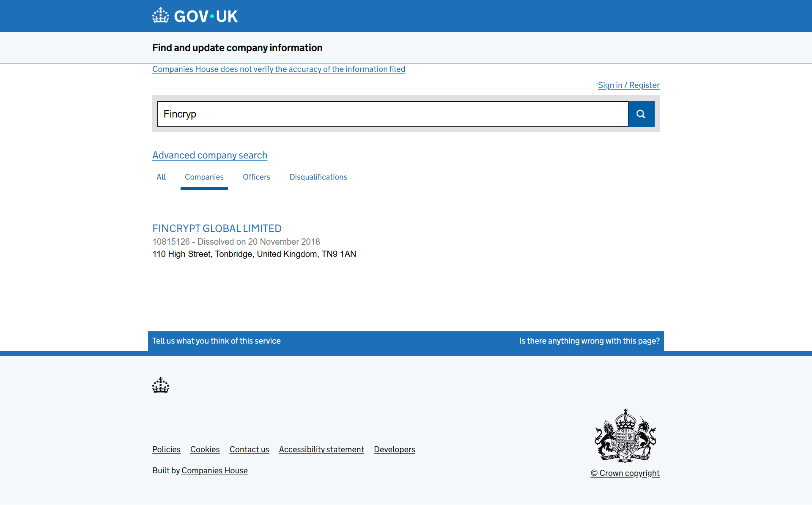Open Sign in / Register
The width and height of the screenshot is (812, 505).
tap(628, 85)
